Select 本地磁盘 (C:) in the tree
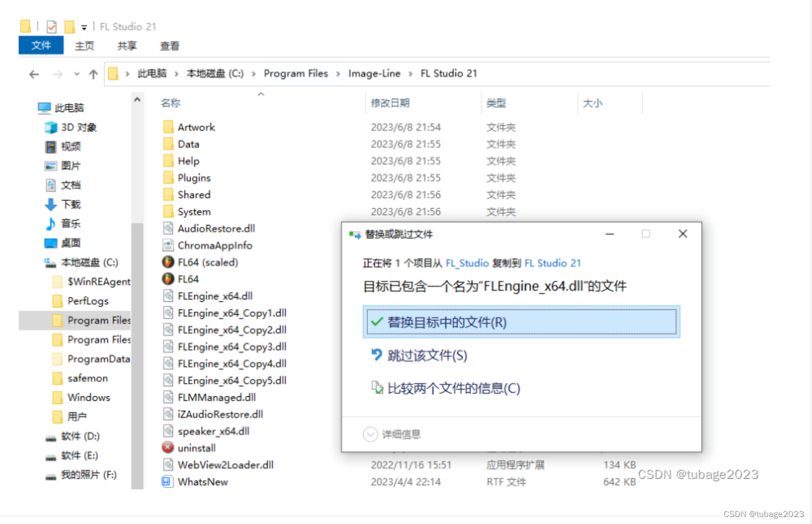This screenshot has height=524, width=812. click(x=89, y=262)
